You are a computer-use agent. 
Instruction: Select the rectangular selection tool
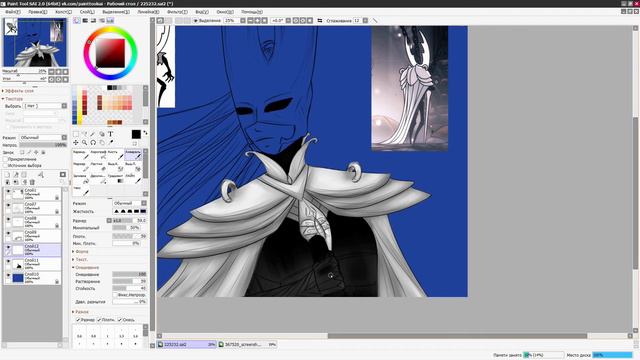(76, 134)
